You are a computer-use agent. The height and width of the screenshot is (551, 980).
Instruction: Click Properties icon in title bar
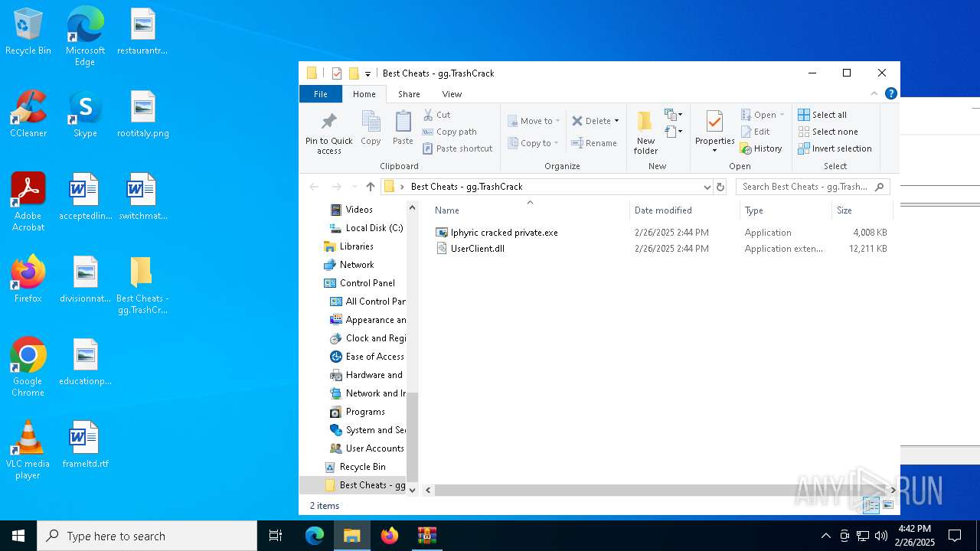click(x=336, y=73)
